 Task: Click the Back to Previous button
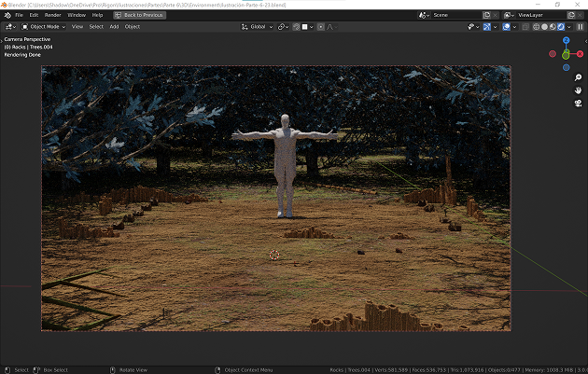[x=142, y=15]
